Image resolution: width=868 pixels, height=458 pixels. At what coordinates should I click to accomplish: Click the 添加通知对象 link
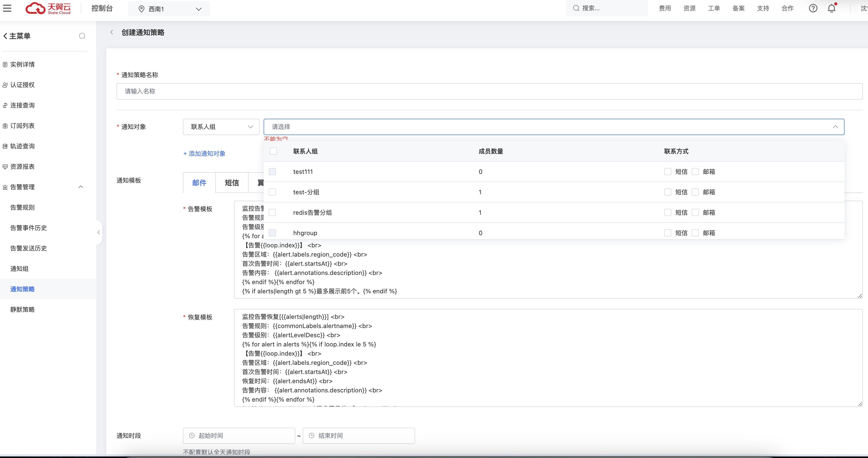click(x=204, y=154)
